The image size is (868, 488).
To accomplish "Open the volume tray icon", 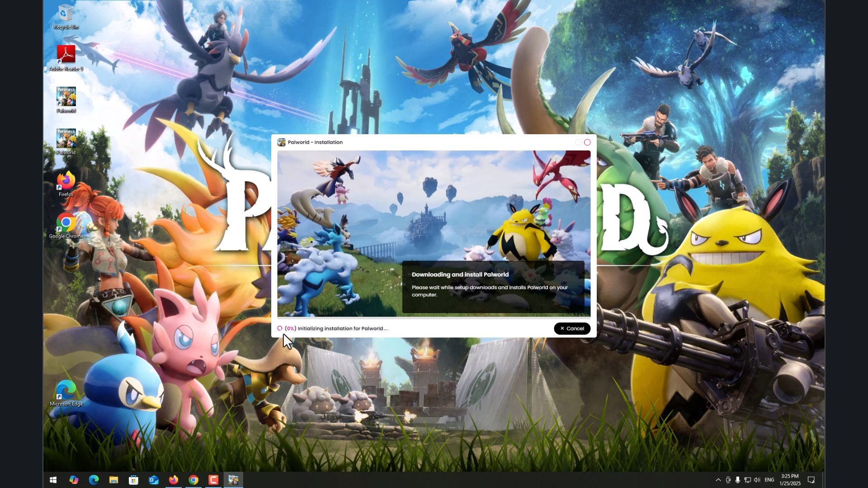I will (x=757, y=480).
